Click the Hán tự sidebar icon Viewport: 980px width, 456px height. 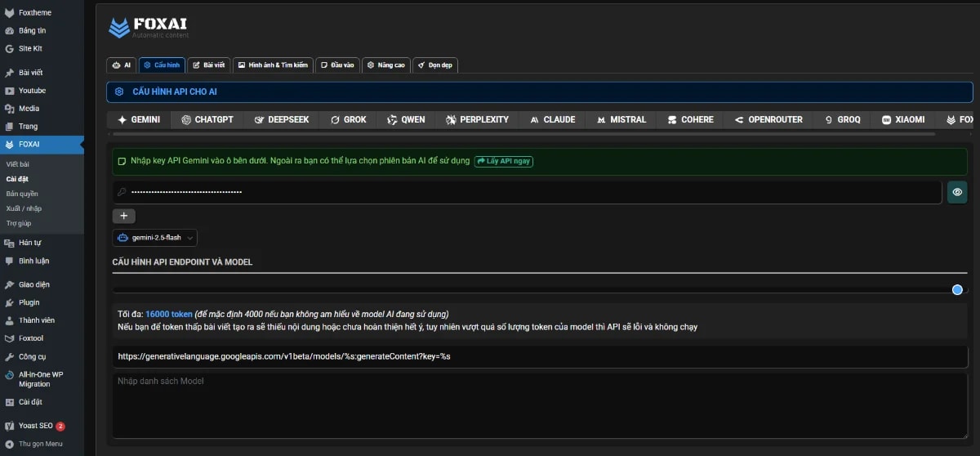10,243
